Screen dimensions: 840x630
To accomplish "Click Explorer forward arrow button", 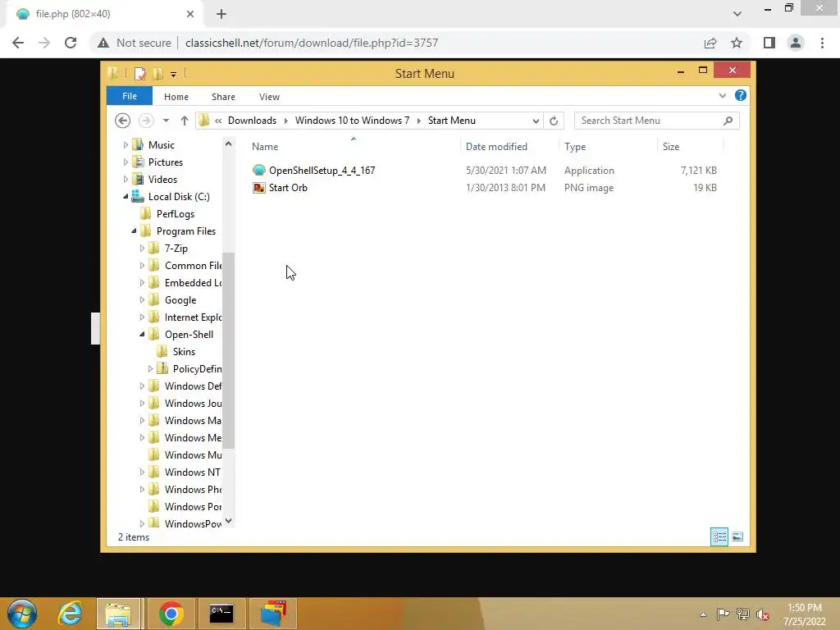I will [x=146, y=121].
